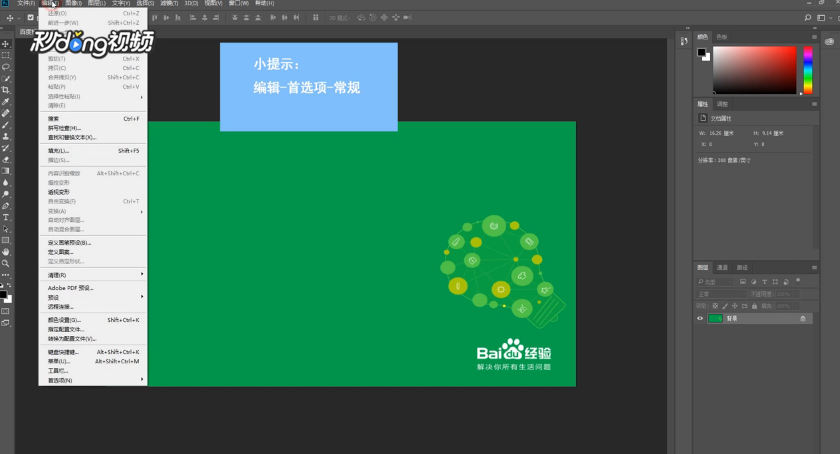Toggle the layer filter switch in the Layers panel

coord(798,280)
